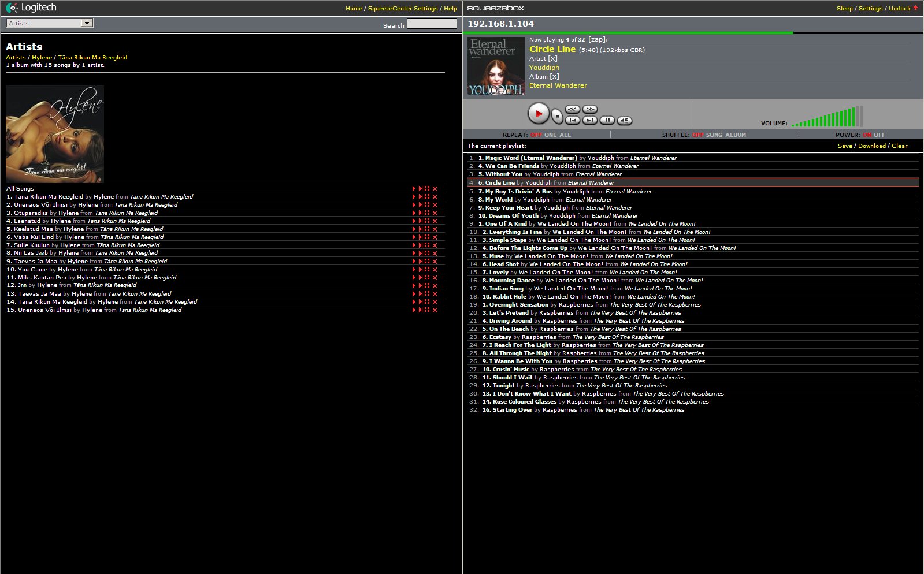Remove the Album field via [x]
This screenshot has height=574, width=924.
tap(555, 77)
